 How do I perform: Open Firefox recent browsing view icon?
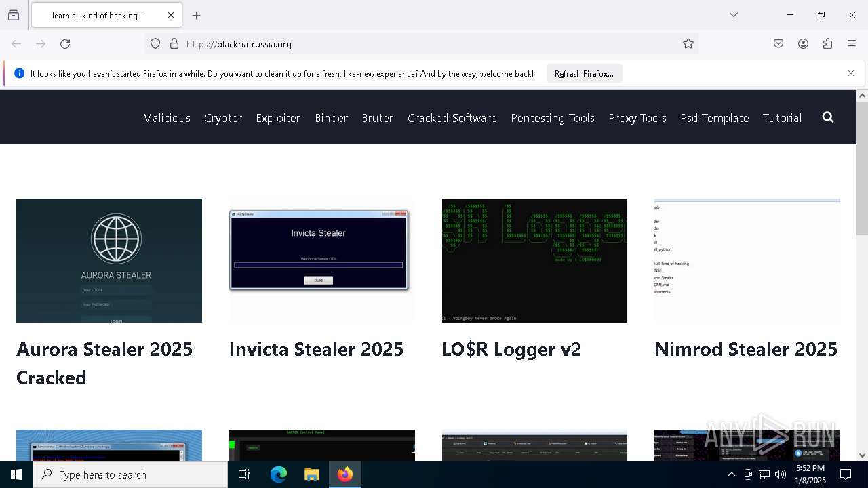click(14, 15)
